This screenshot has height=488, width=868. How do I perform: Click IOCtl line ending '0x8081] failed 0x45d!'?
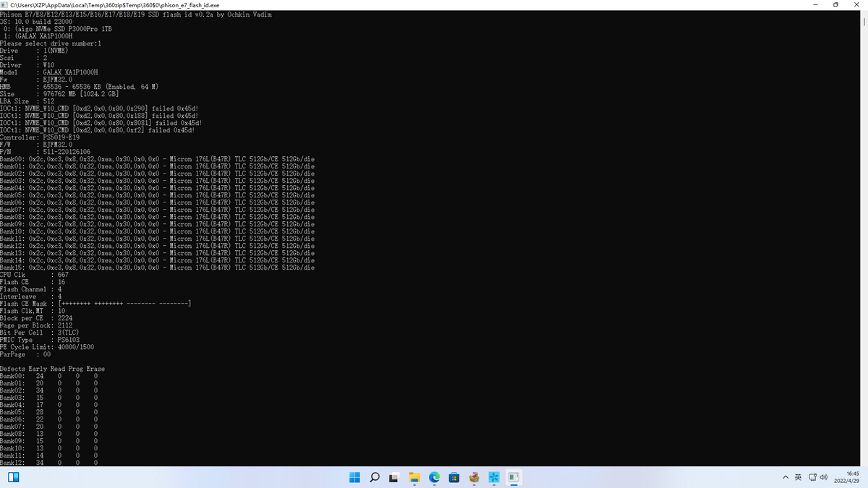(101, 123)
